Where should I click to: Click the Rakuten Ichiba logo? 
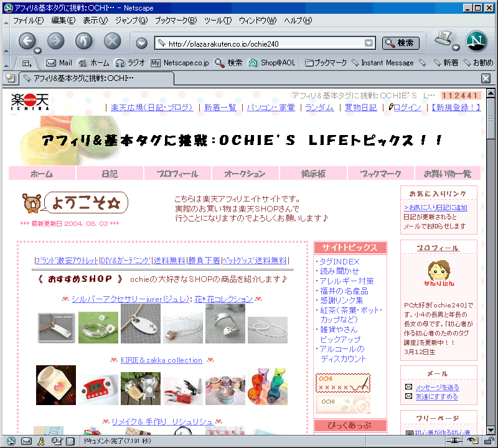click(30, 101)
